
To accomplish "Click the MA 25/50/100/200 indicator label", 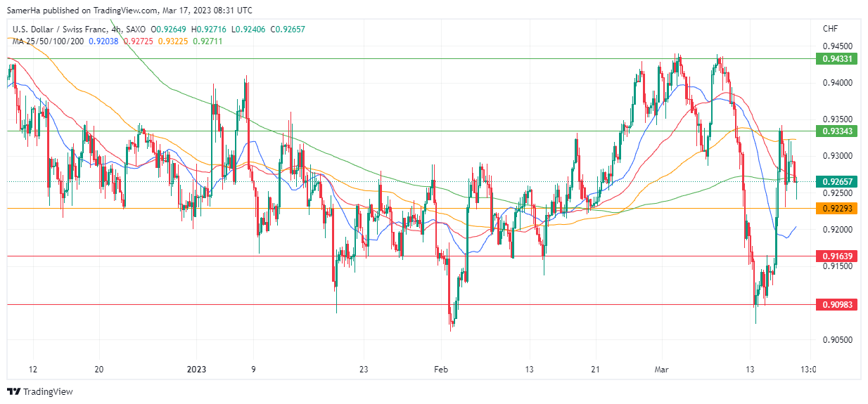I will [x=48, y=41].
